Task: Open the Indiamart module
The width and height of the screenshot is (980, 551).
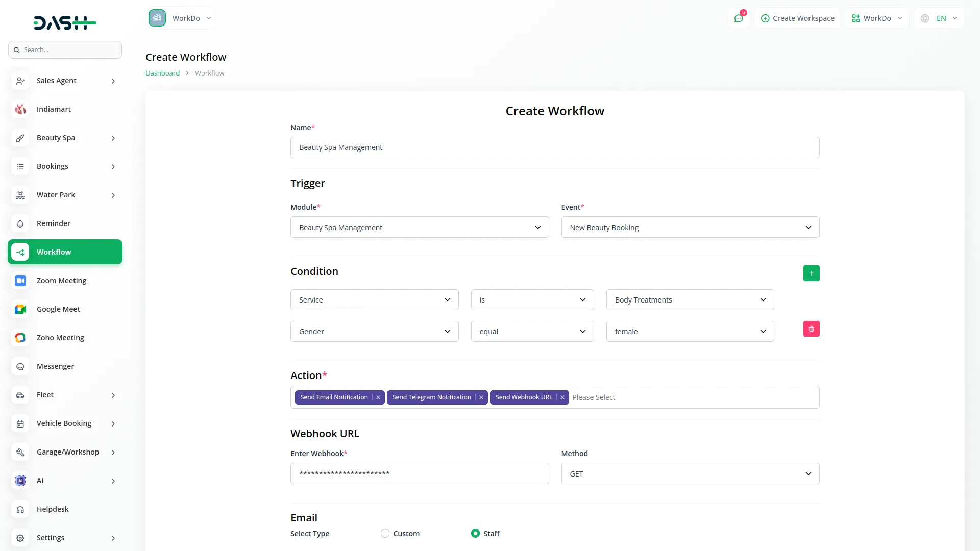Action: (x=53, y=109)
